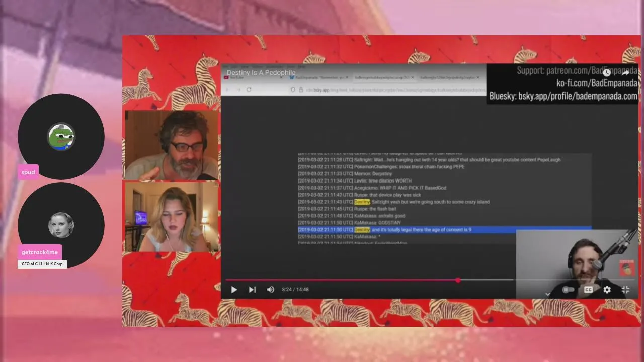Click the "GODSTINY" chat line

point(350,223)
